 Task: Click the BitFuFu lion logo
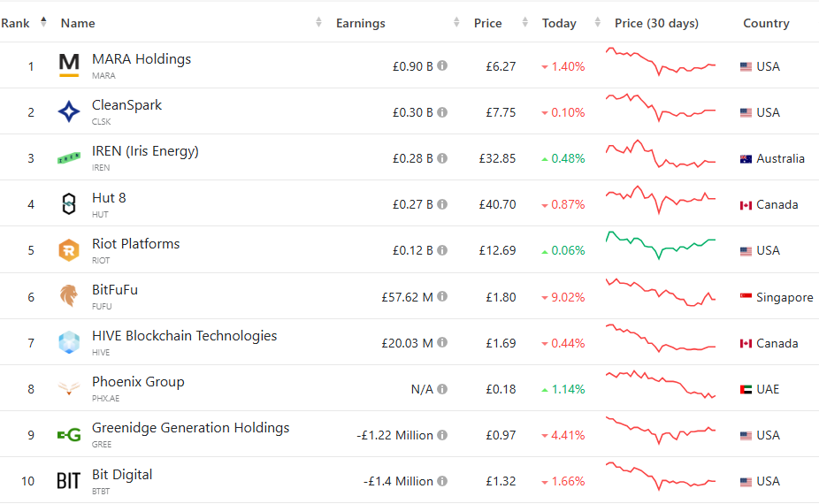pyautogui.click(x=69, y=296)
